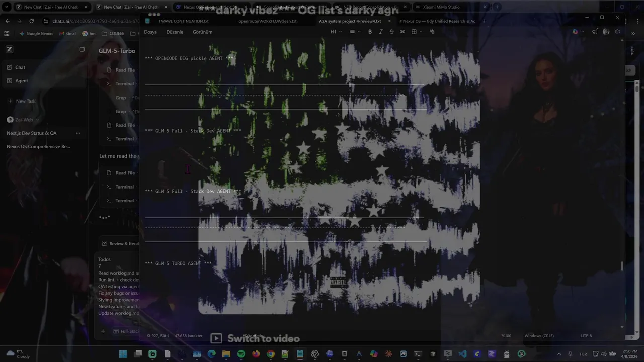Click Windows (CRLF) line ending indicator
Image resolution: width=644 pixels, height=362 pixels.
click(x=539, y=335)
